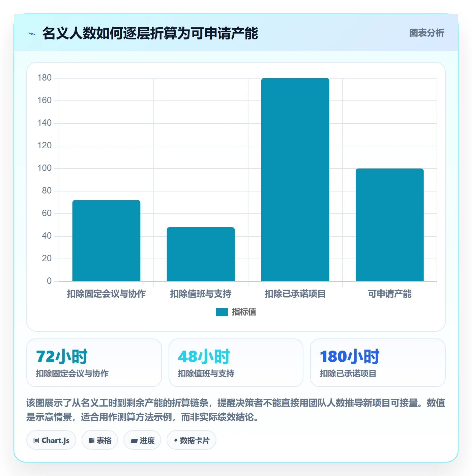This screenshot has width=472, height=476.
Task: Select the 48小时 data card
Action: click(236, 363)
